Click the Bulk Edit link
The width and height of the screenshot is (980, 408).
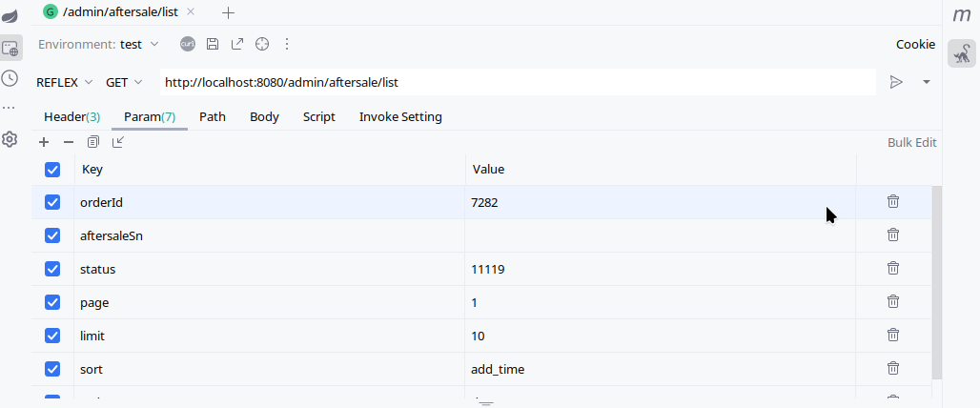pyautogui.click(x=911, y=142)
